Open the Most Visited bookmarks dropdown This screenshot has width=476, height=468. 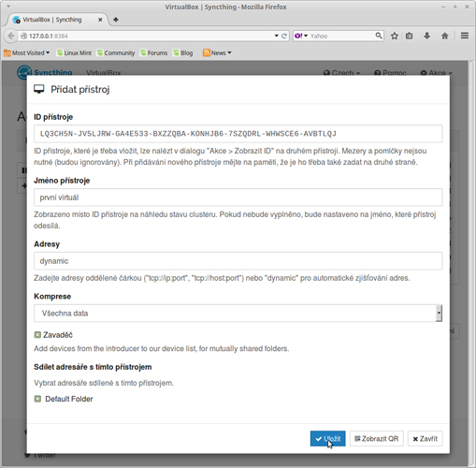coord(27,53)
